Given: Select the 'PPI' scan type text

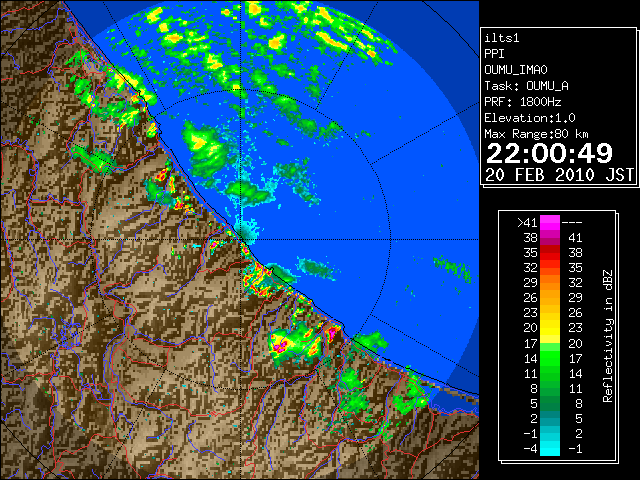Looking at the screenshot, I should [494, 54].
